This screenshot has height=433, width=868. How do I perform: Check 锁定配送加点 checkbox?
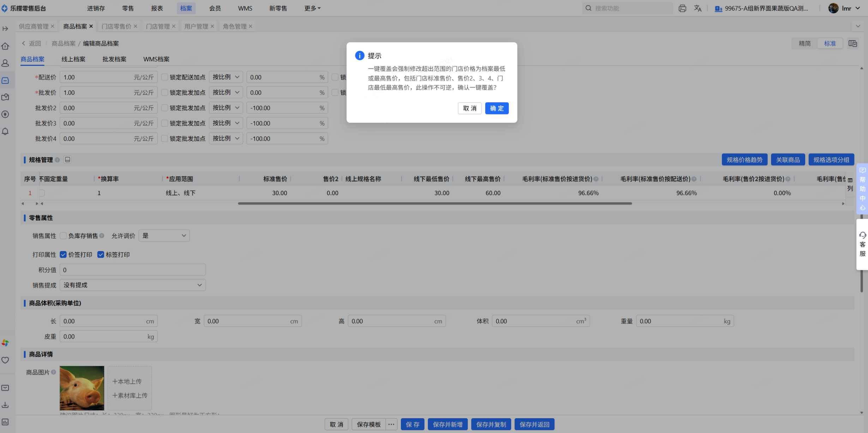pyautogui.click(x=164, y=77)
